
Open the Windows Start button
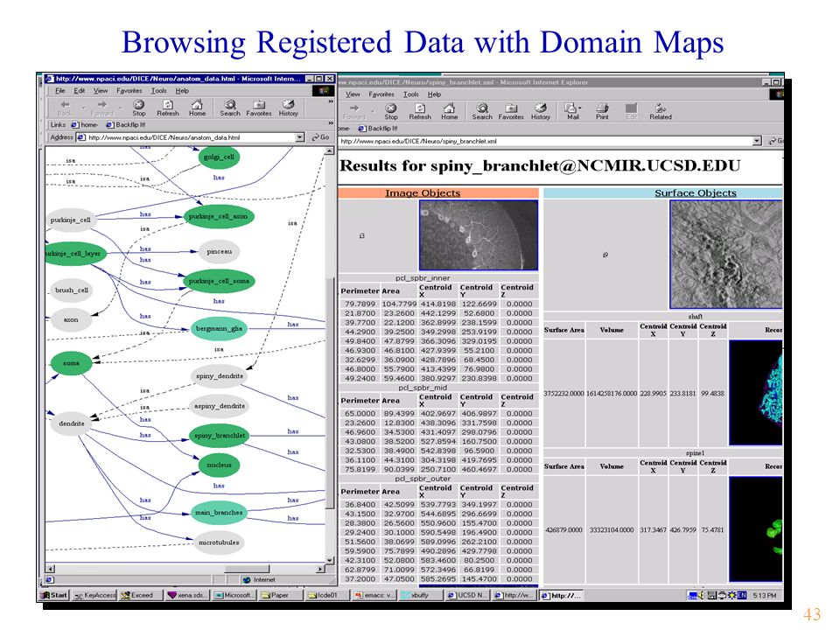[x=55, y=595]
